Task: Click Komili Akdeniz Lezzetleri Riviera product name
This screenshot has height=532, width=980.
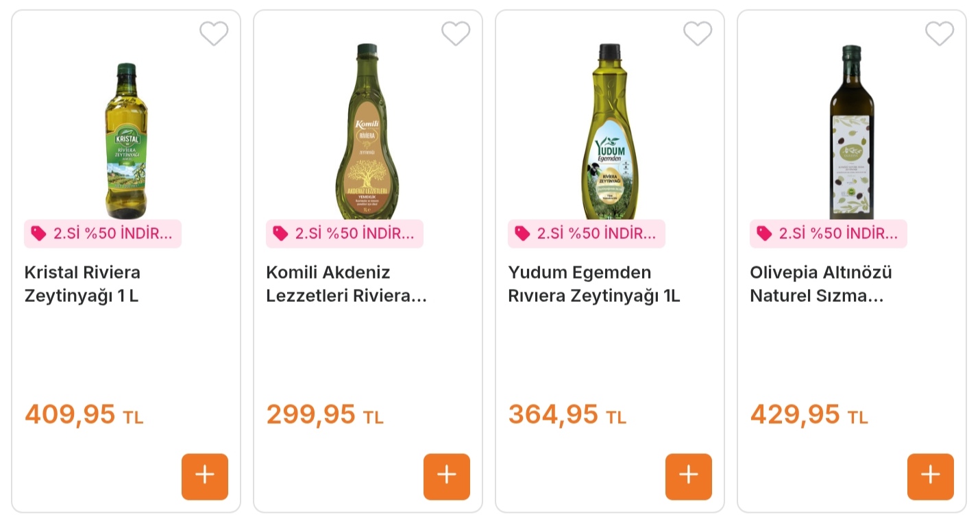Action: click(x=346, y=284)
